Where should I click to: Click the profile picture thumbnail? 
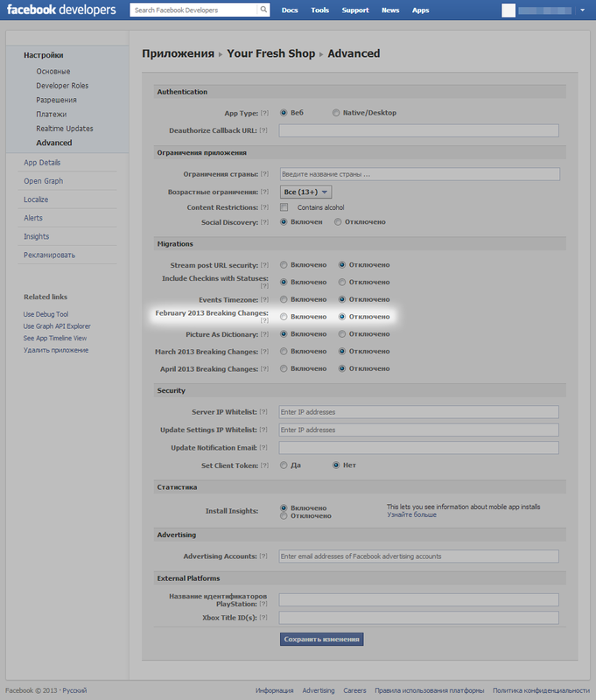pyautogui.click(x=508, y=10)
